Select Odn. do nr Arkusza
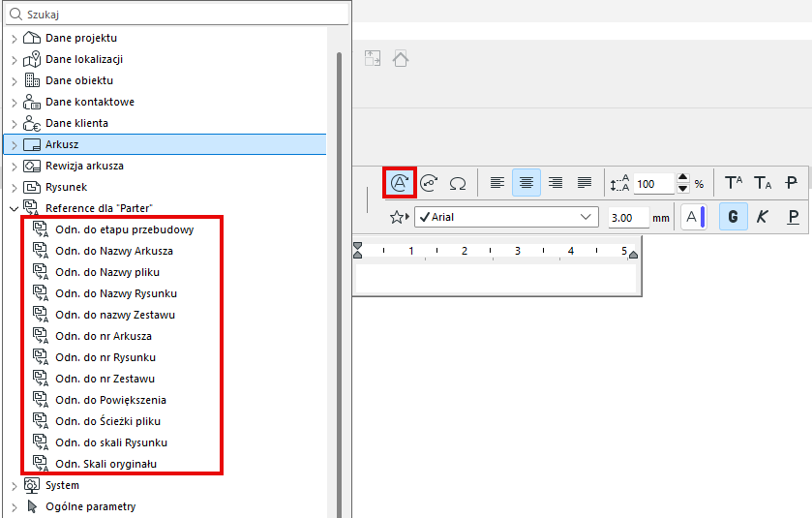812x518 pixels. pos(104,336)
